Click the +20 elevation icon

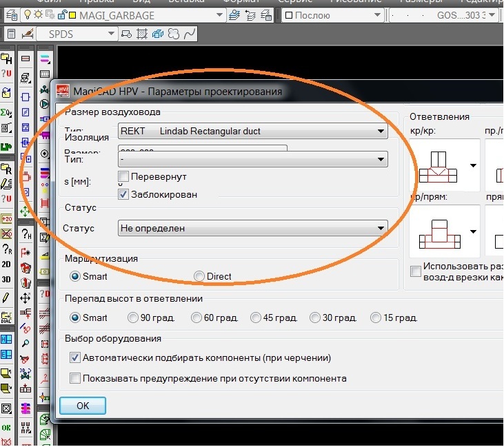pyautogui.click(x=6, y=219)
